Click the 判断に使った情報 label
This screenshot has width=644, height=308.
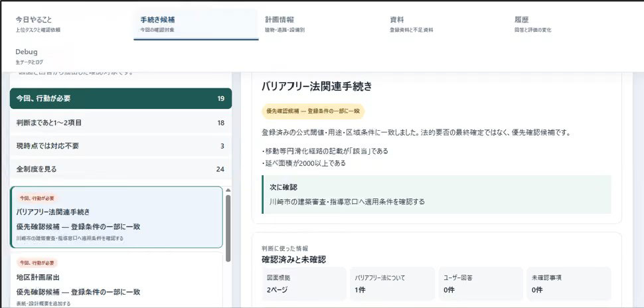(285, 248)
